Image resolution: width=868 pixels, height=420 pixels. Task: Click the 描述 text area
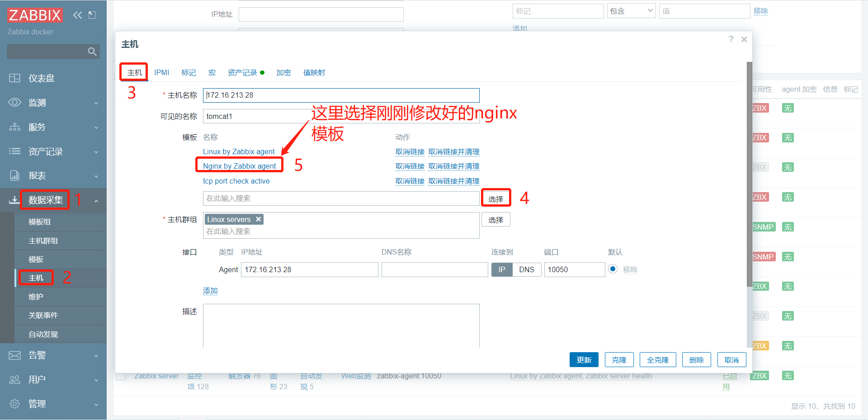(341, 326)
